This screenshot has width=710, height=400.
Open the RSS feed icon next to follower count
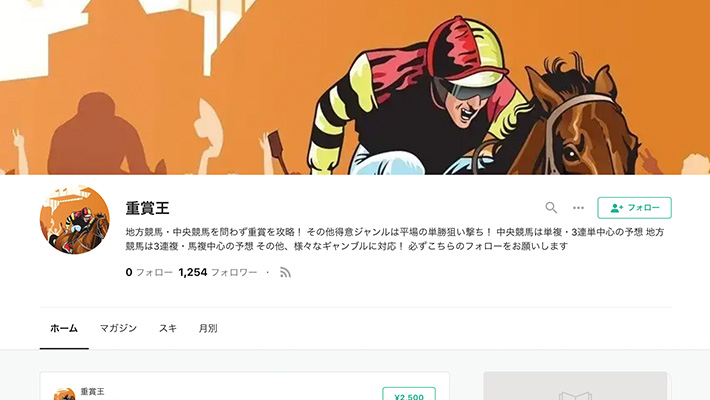point(285,272)
